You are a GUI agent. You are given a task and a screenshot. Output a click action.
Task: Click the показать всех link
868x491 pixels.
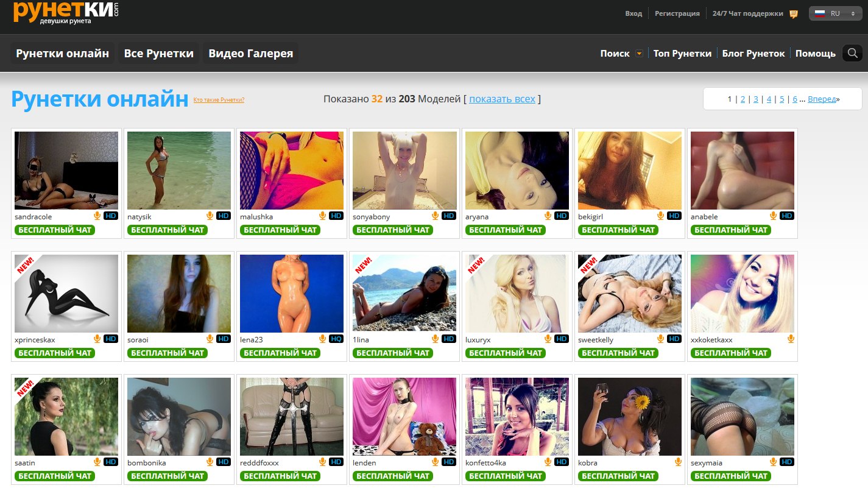click(x=502, y=99)
